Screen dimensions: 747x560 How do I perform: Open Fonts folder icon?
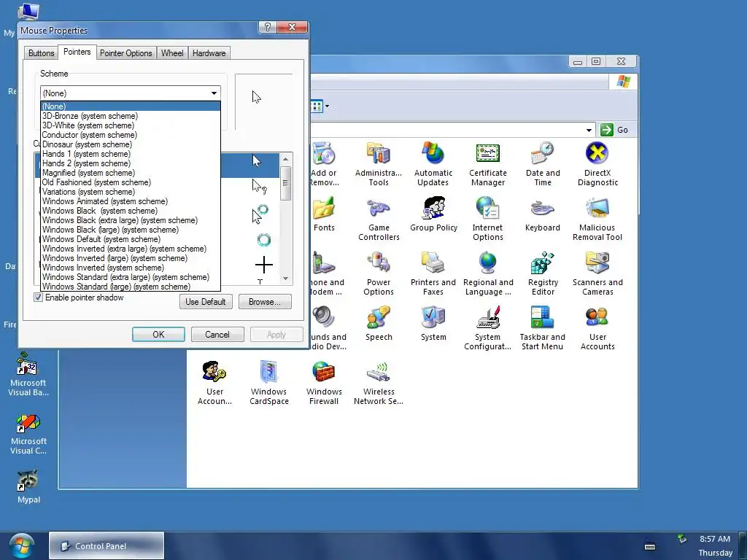point(324,214)
